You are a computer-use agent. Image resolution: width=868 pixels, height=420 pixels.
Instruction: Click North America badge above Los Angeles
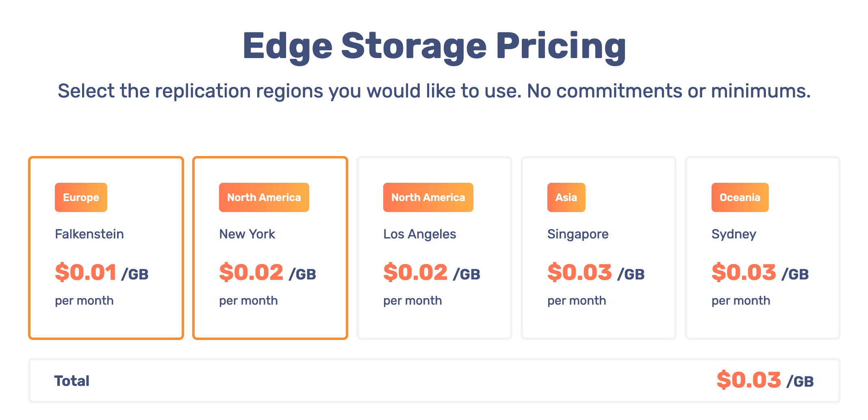click(x=428, y=197)
